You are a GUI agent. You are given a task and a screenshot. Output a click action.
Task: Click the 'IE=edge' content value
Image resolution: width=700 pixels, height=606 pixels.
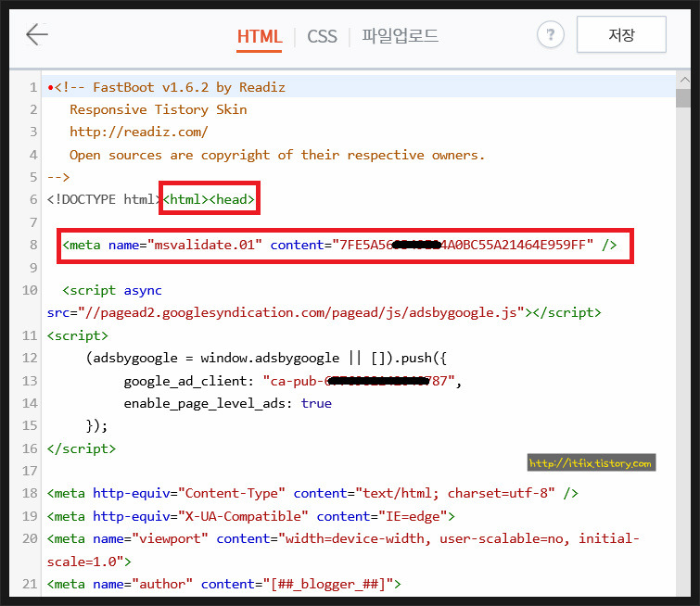tap(413, 516)
